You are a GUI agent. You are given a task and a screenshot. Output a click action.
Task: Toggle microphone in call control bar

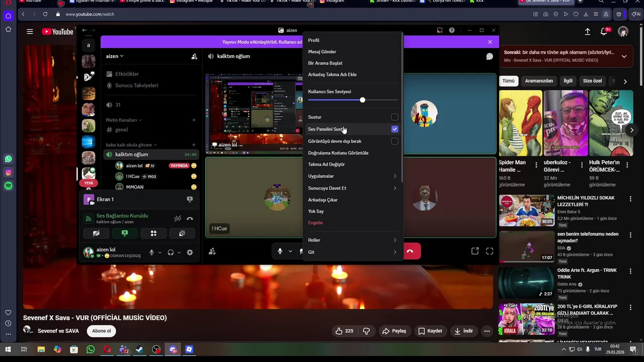pos(280,251)
